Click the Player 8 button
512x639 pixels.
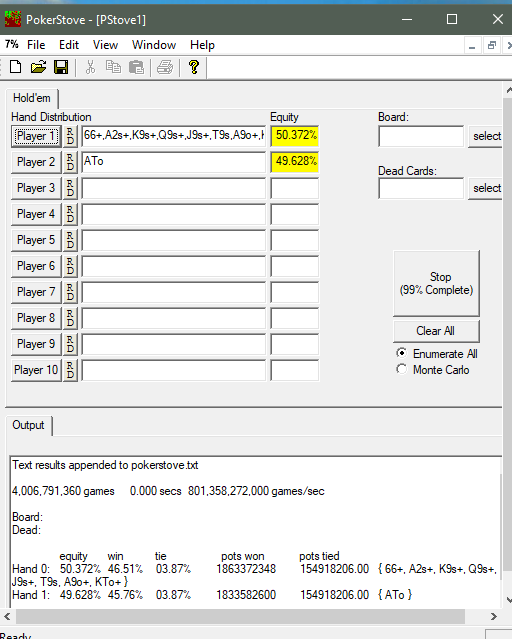pos(36,318)
